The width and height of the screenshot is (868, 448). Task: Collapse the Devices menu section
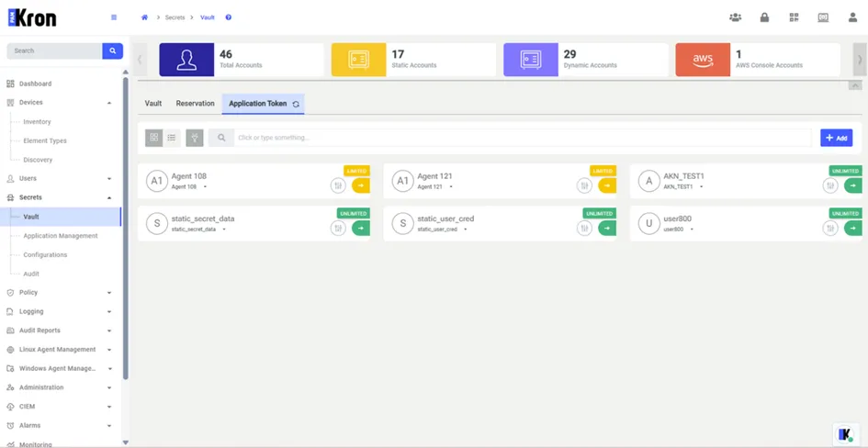coord(109,103)
